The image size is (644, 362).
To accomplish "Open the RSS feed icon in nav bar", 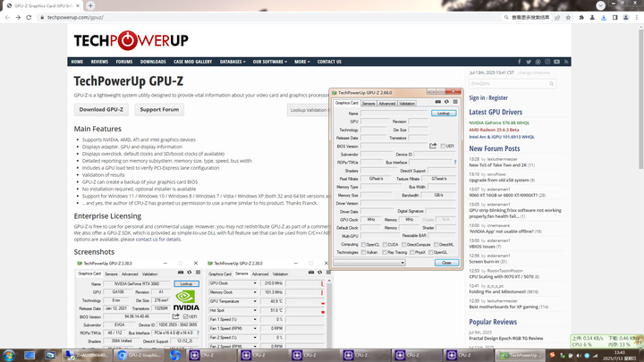I will (566, 62).
